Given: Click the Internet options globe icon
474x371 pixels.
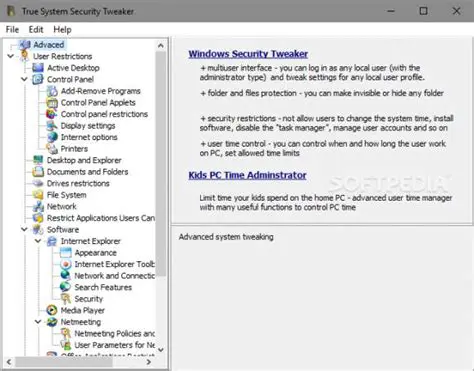Looking at the screenshot, I should (52, 137).
